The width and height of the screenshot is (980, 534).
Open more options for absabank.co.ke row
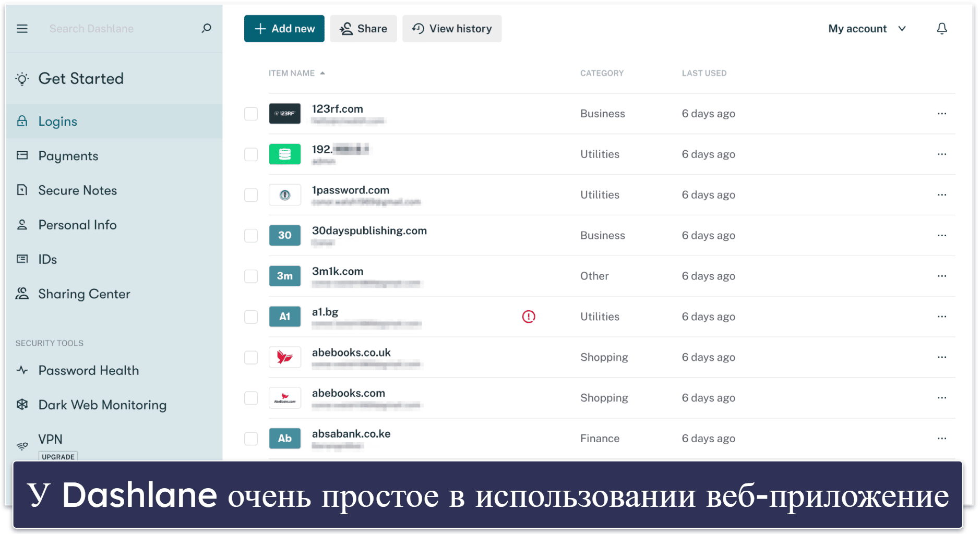click(x=942, y=439)
